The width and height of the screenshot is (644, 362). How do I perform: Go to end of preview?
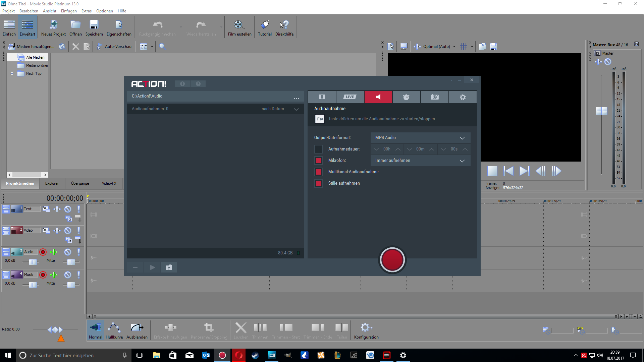coord(525,171)
